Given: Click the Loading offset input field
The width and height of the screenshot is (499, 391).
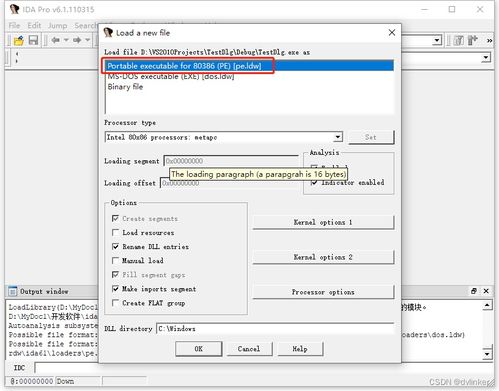Looking at the screenshot, I should [x=230, y=183].
